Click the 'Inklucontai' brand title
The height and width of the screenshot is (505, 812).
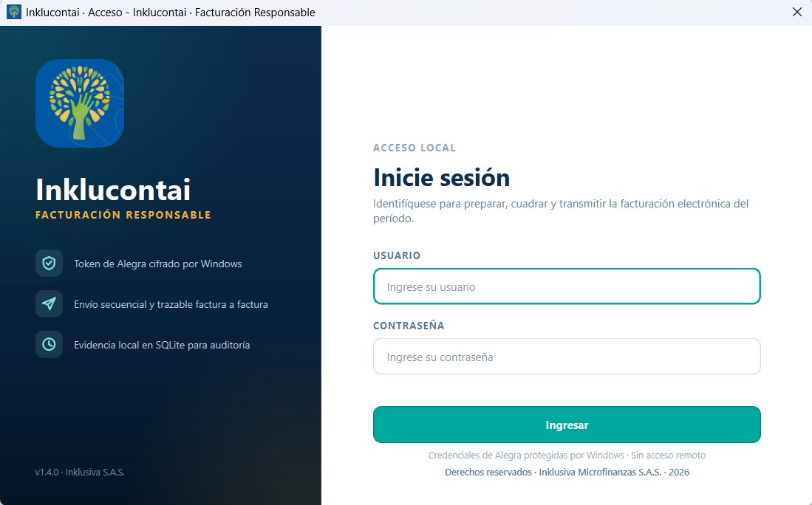pos(113,189)
